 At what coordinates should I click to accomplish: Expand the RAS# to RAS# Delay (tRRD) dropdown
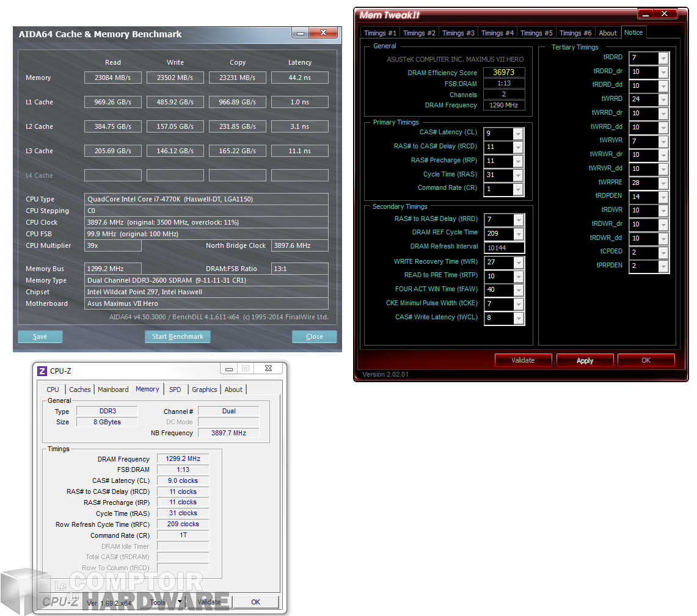[x=518, y=220]
